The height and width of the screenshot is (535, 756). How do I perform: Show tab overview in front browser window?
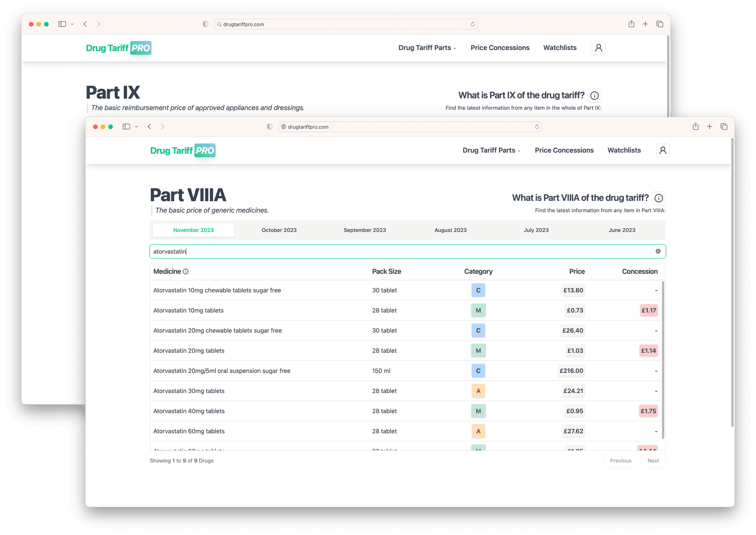click(724, 126)
